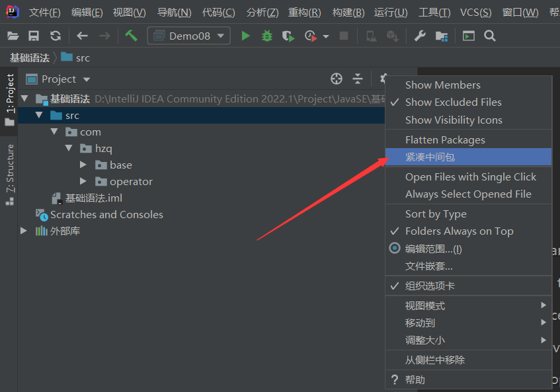Screen dimensions: 560x392
Task: Expand the base package
Action: [83, 165]
